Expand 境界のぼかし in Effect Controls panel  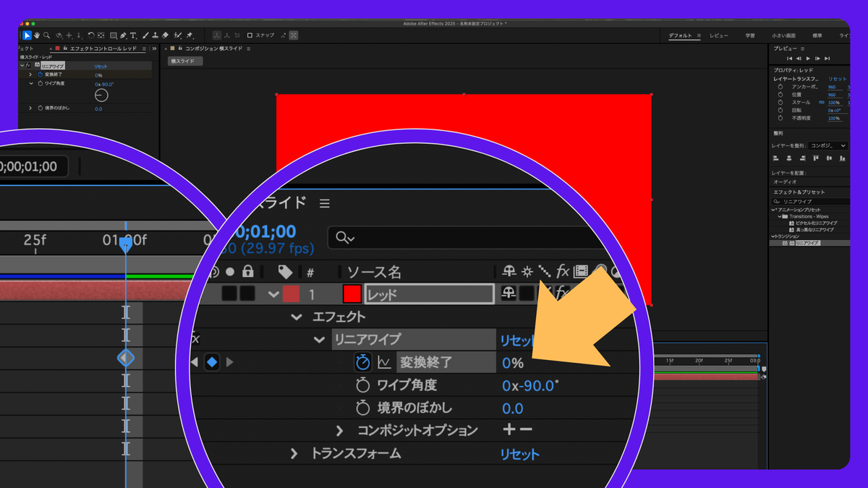pos(30,108)
